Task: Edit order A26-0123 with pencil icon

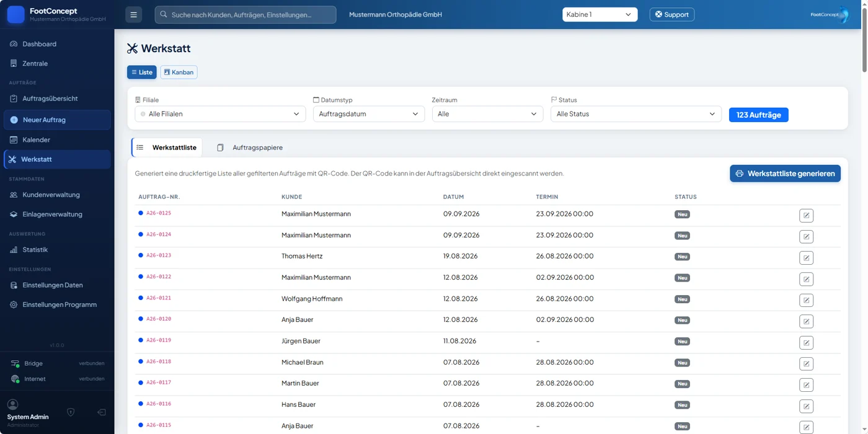Action: 806,257
